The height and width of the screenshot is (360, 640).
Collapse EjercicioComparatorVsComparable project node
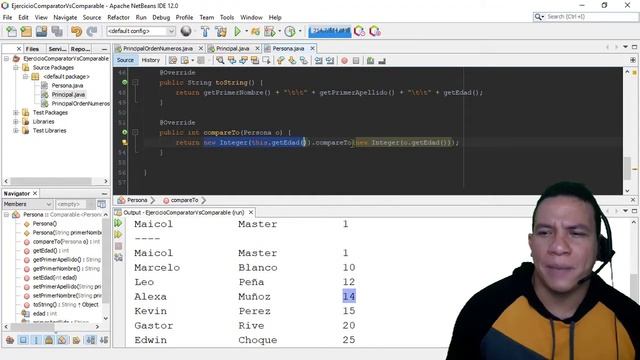(x=7, y=59)
